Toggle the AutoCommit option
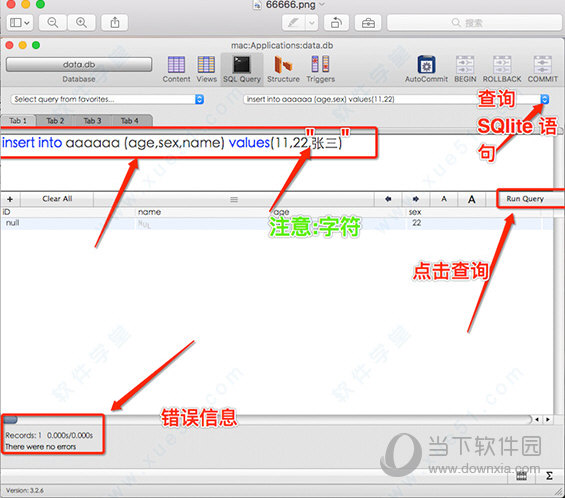The width and height of the screenshot is (565, 498). click(x=426, y=65)
